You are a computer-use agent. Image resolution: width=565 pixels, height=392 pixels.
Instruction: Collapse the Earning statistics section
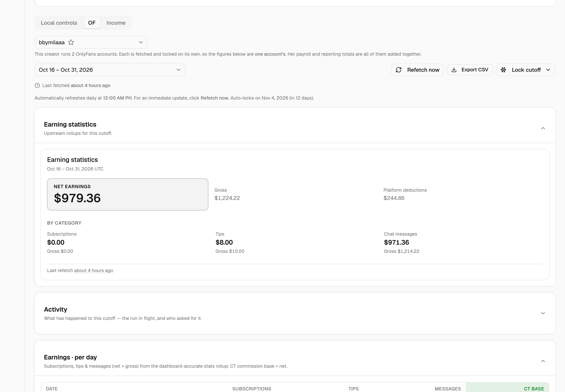pyautogui.click(x=543, y=128)
